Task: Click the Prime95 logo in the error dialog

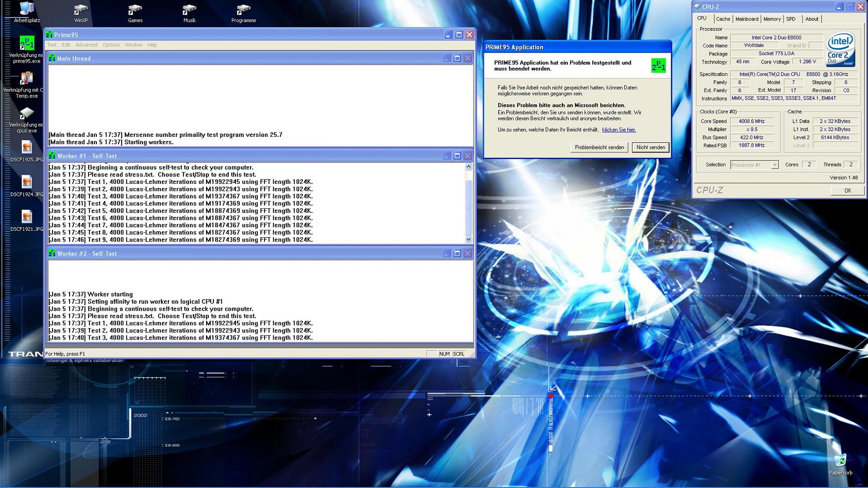Action: pyautogui.click(x=658, y=65)
